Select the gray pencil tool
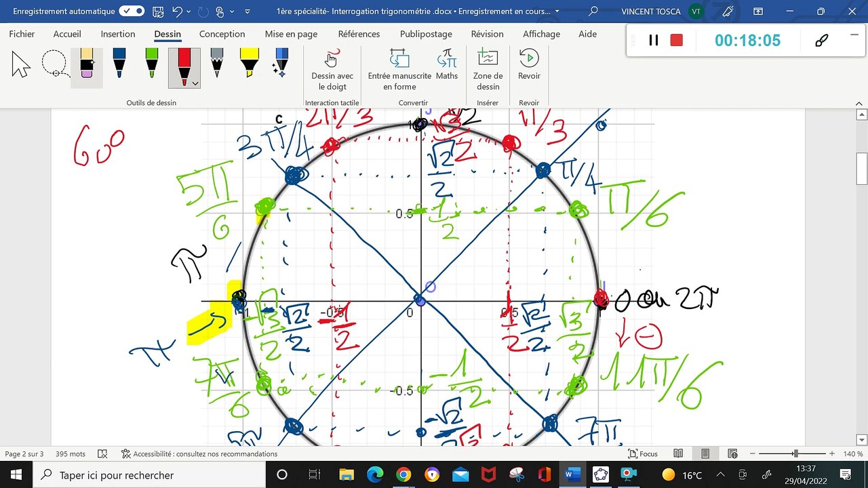Viewport: 868px width, 488px height. click(x=217, y=64)
